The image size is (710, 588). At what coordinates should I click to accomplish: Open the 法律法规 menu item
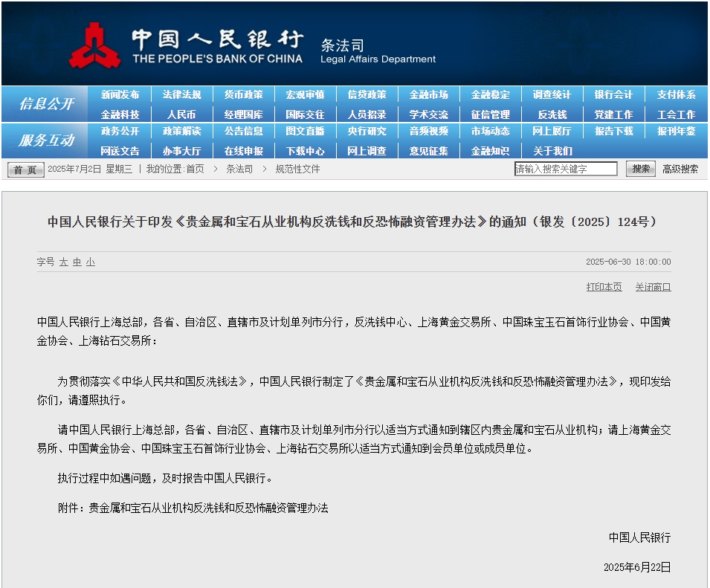click(181, 95)
